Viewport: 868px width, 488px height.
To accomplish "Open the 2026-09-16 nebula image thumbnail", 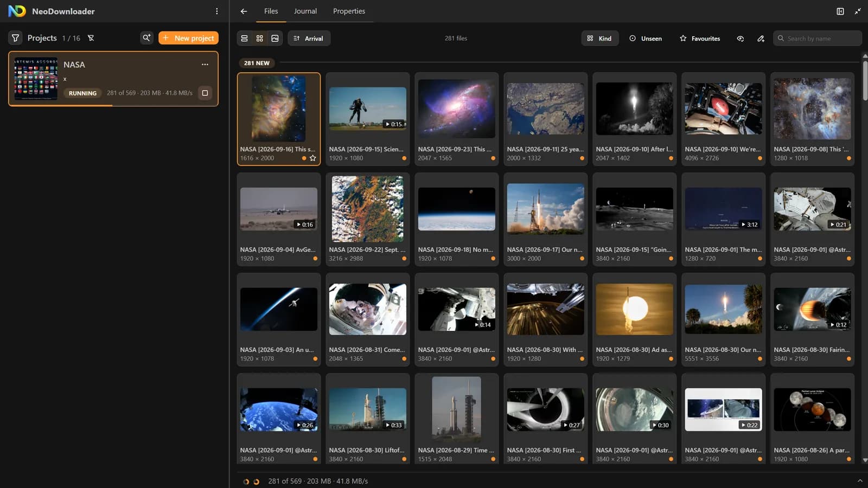I will [279, 109].
